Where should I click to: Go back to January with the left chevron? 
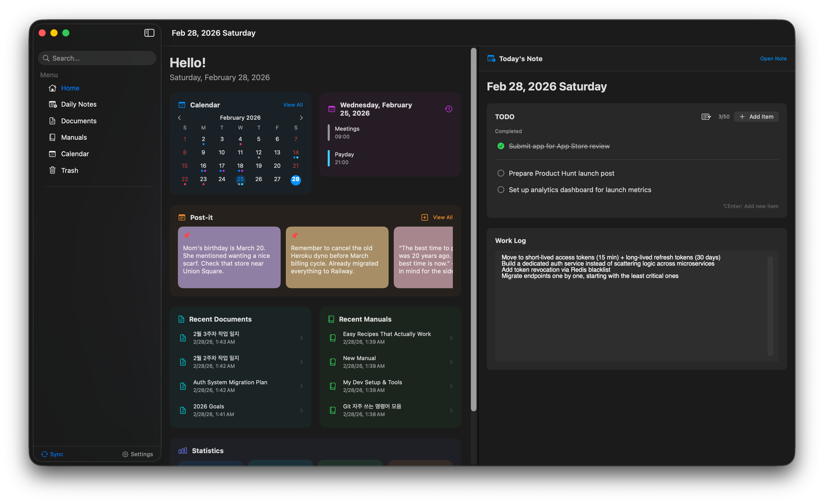pos(179,118)
